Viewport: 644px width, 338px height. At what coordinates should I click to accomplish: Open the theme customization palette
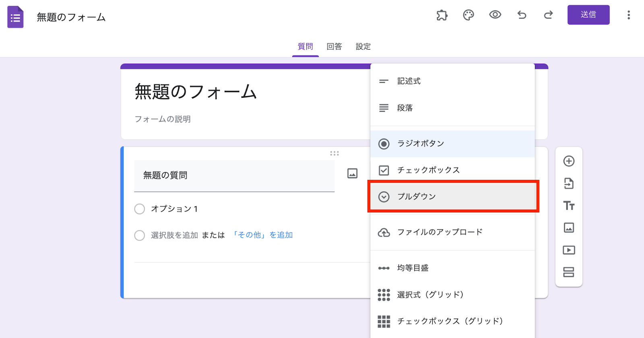(x=469, y=15)
